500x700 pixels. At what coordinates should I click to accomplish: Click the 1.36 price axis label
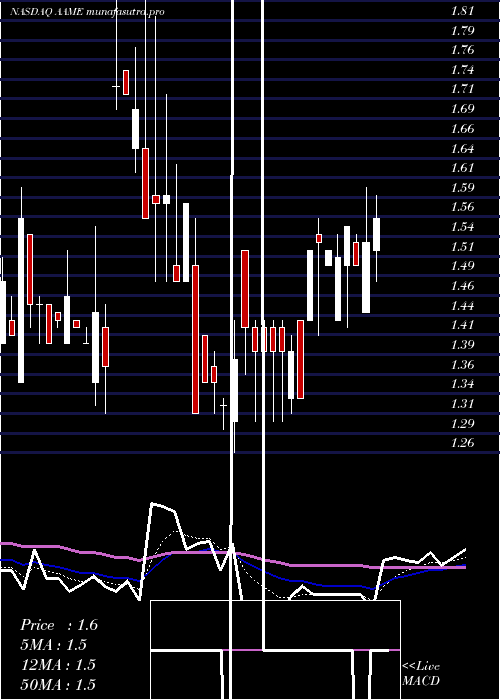(462, 364)
